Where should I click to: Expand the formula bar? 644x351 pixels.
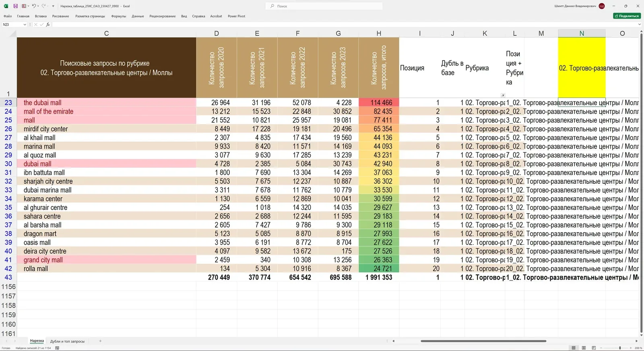click(640, 25)
